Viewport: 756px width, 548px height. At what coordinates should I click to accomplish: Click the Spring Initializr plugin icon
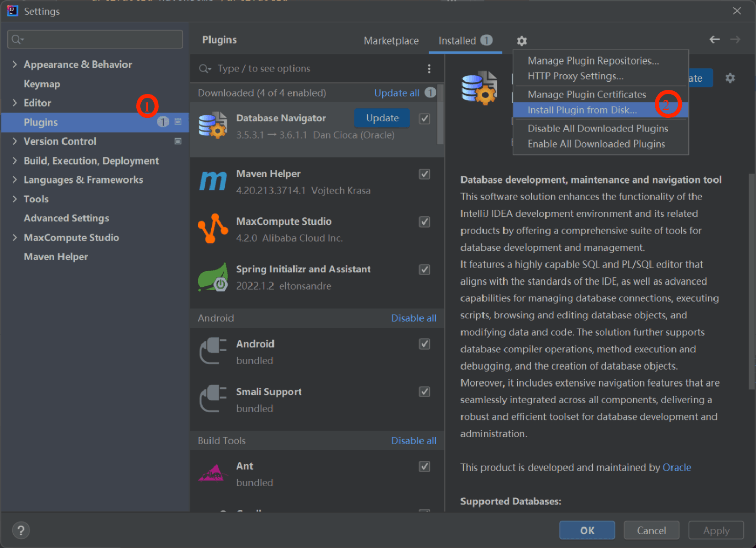coord(213,277)
